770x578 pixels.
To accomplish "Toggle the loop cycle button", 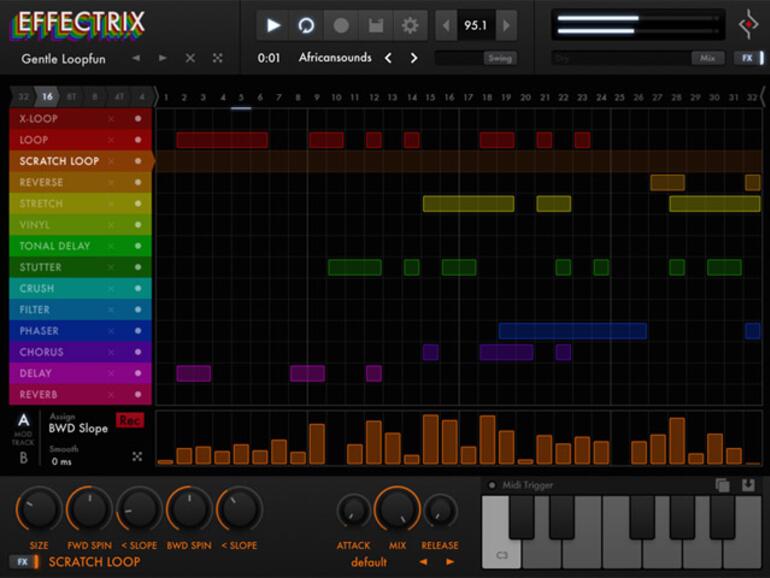I will pos(307,25).
